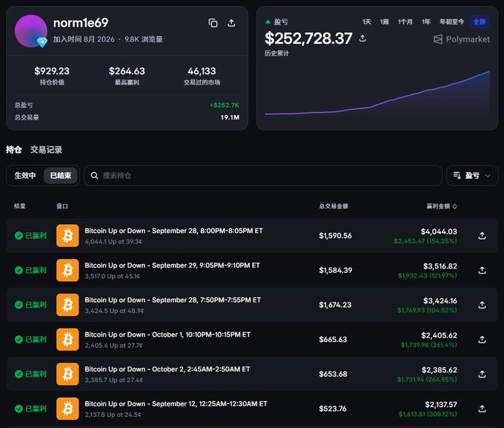Copy the norm1e69 profile address icon

click(213, 23)
